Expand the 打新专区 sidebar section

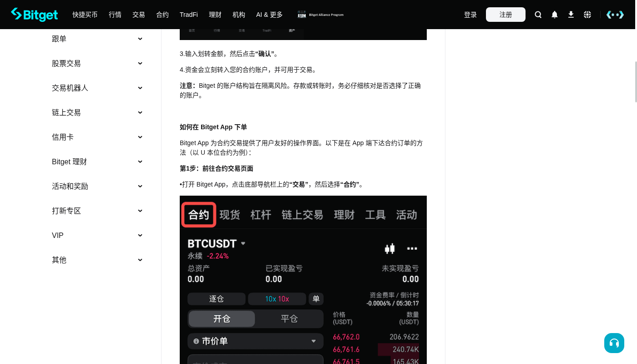click(x=97, y=211)
